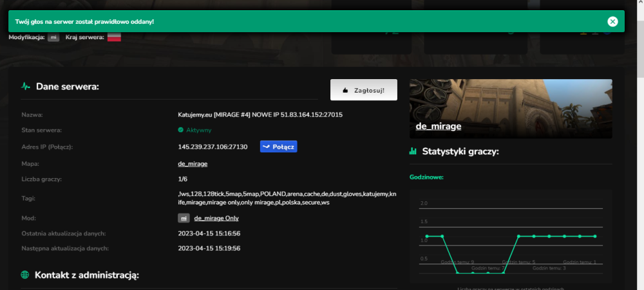644x290 pixels.
Task: Dismiss the green vote confirmation banner
Action: pos(612,21)
